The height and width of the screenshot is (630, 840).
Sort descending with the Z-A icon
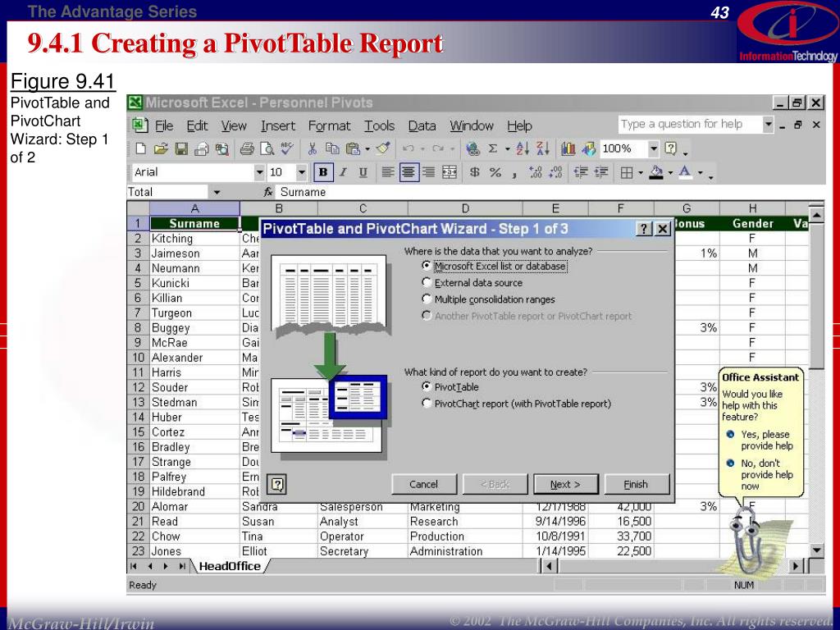point(543,149)
